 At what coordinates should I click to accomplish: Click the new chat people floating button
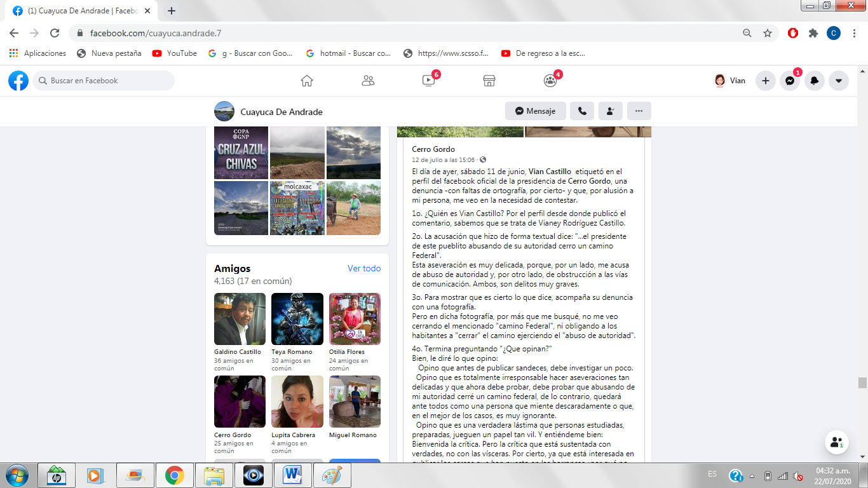[837, 443]
